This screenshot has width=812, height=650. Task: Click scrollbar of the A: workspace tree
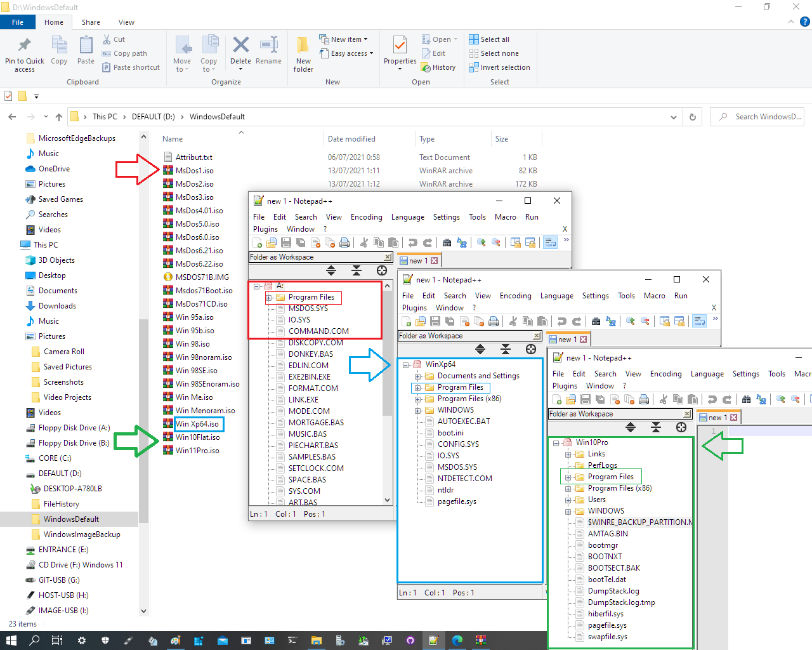click(387, 392)
